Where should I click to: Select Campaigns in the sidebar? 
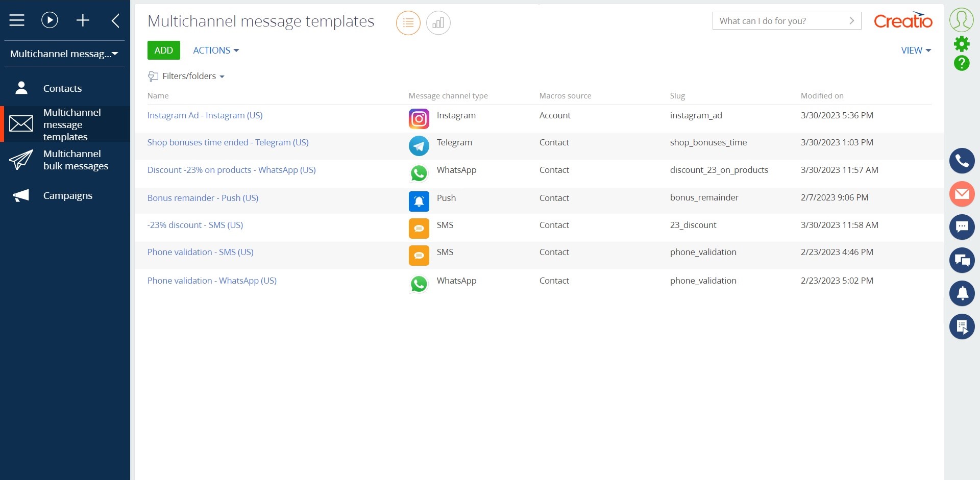click(68, 195)
